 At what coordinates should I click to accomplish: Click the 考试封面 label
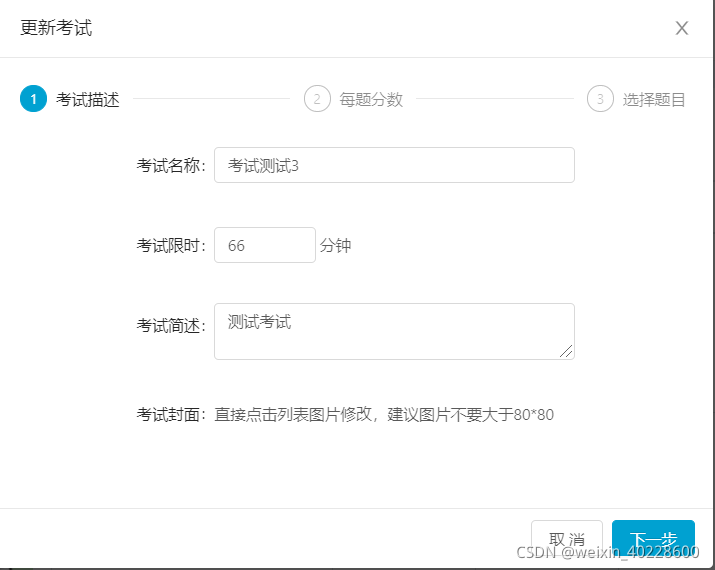[x=171, y=415]
